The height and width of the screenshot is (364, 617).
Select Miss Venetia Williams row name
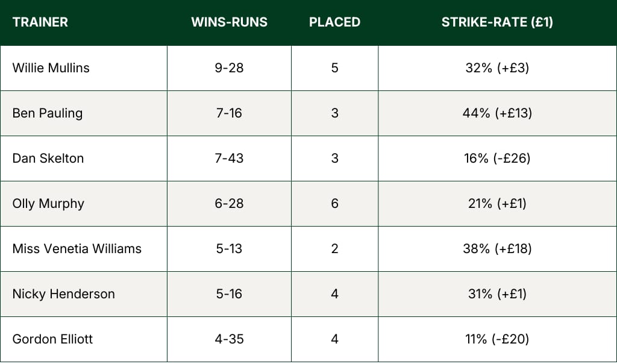pos(77,249)
